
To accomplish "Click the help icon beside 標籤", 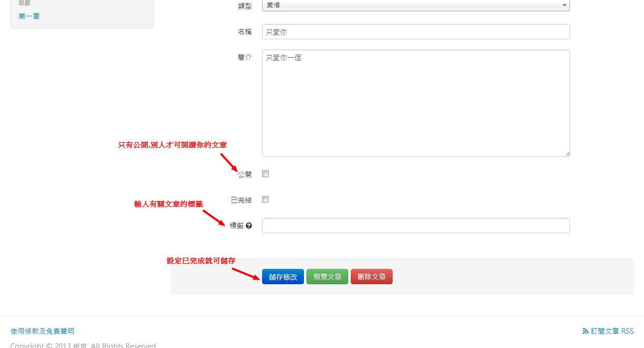I will 249,226.
